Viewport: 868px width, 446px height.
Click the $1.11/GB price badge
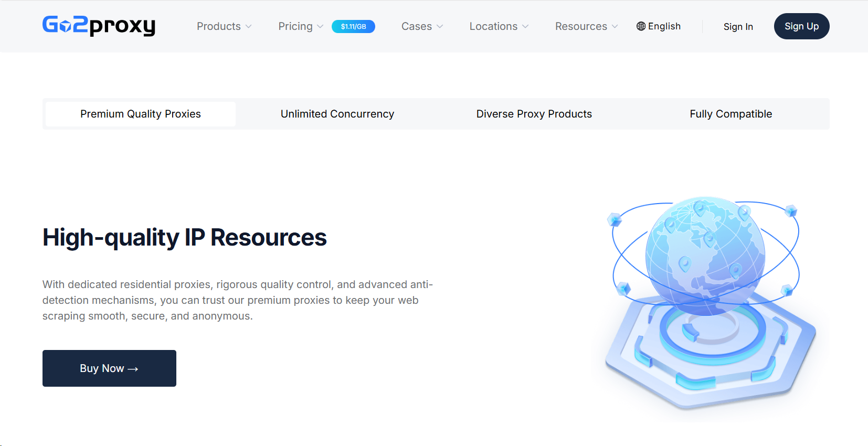353,26
